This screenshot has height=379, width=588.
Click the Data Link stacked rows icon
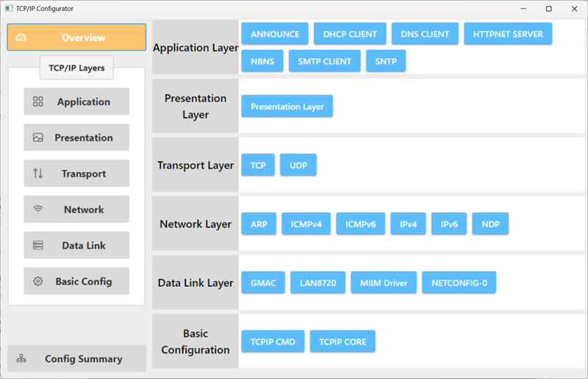coord(38,245)
